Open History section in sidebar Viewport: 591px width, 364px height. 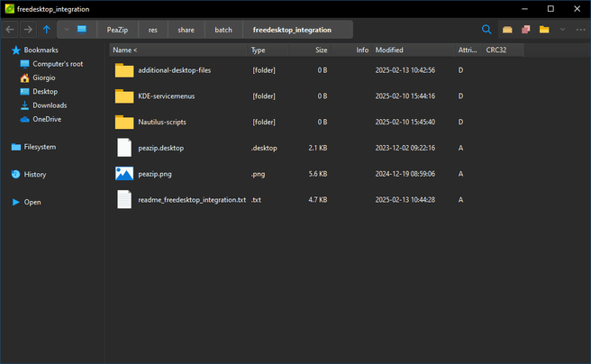click(x=34, y=175)
